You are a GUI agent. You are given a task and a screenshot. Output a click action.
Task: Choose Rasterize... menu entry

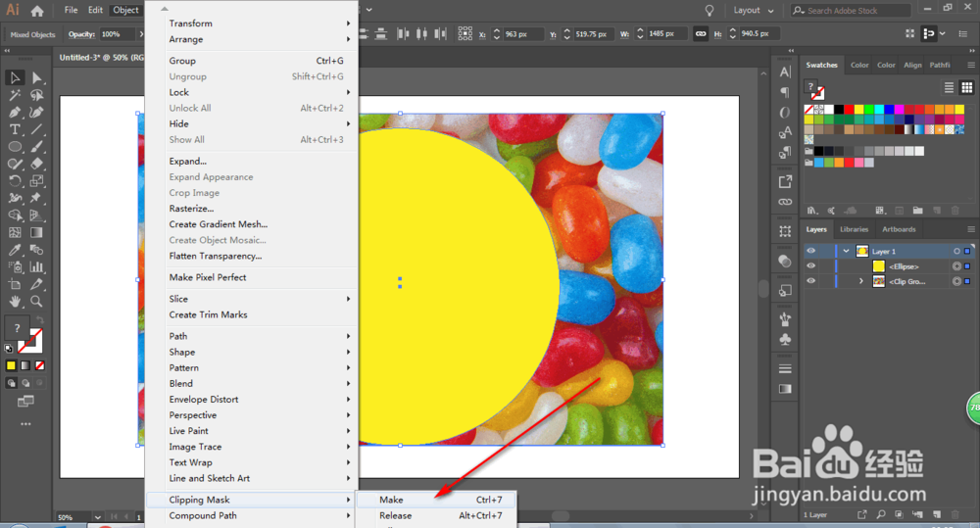click(x=251, y=209)
